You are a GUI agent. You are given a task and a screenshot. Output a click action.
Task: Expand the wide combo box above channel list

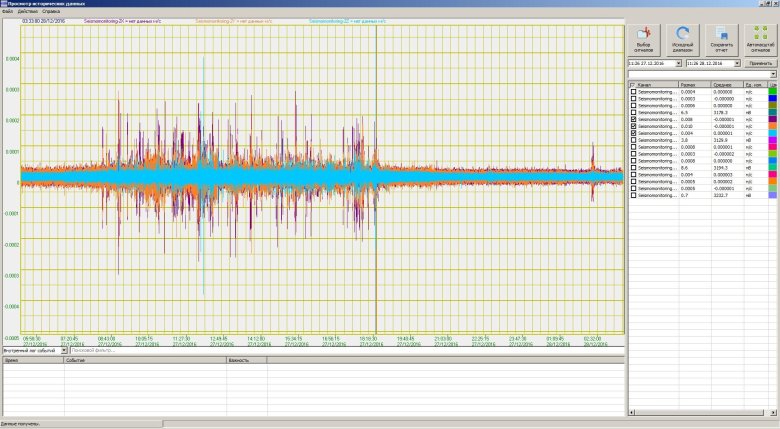tap(773, 74)
